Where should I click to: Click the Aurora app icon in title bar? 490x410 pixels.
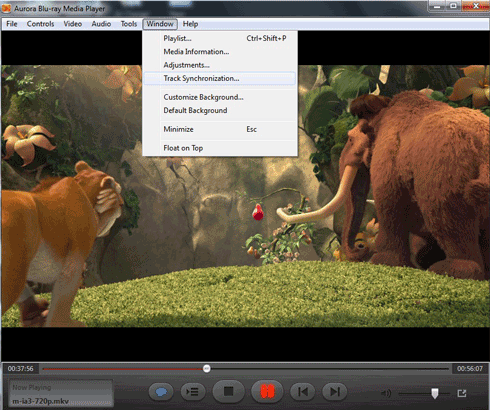(x=6, y=8)
